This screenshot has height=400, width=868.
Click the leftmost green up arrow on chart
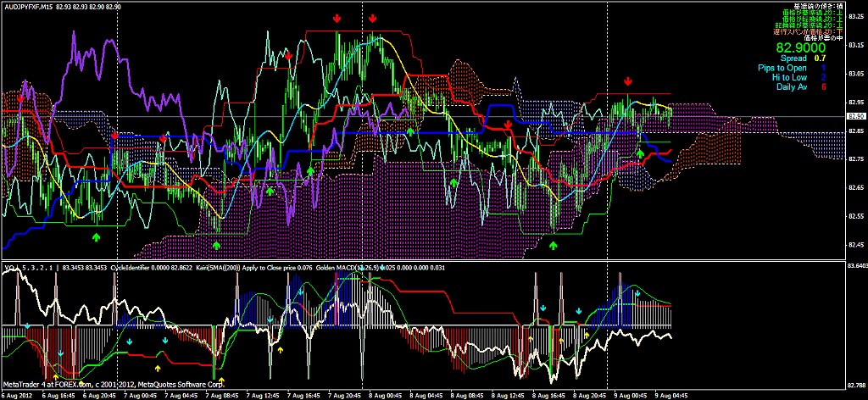pos(96,238)
